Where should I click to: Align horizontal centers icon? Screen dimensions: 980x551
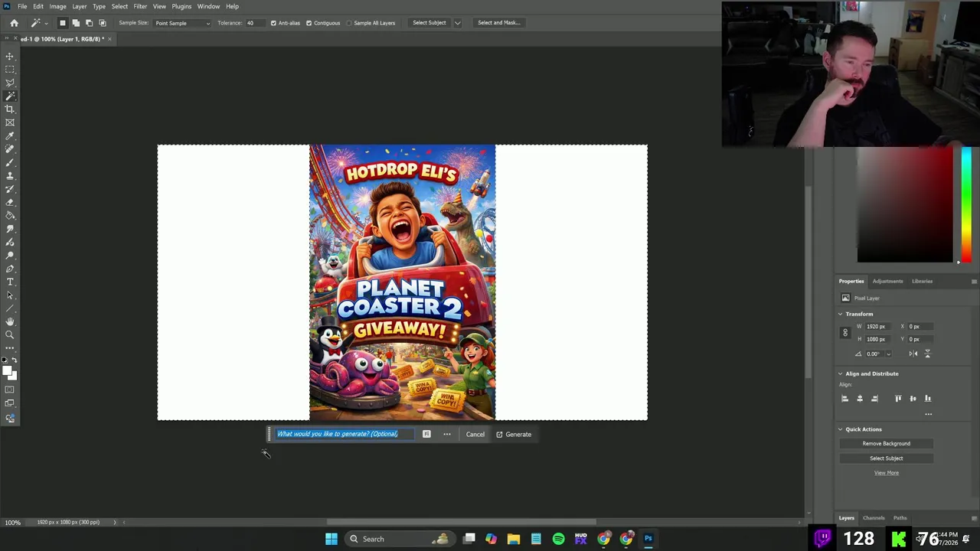click(x=860, y=399)
